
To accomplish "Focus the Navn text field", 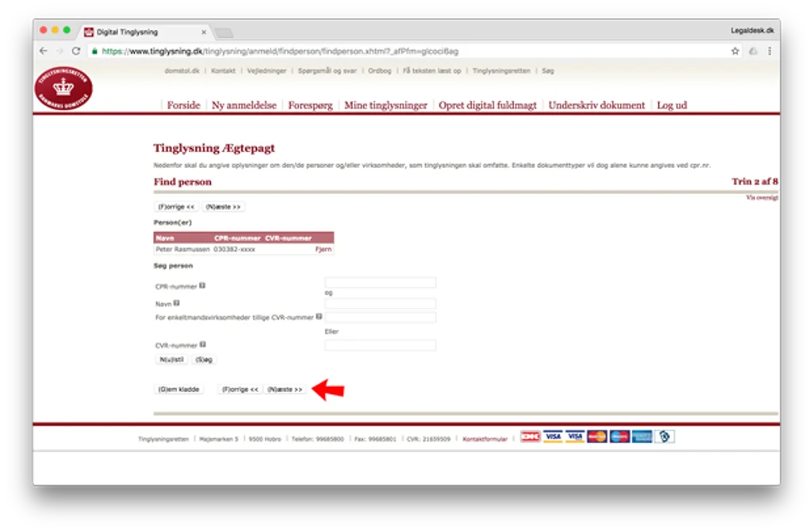I will coord(380,304).
